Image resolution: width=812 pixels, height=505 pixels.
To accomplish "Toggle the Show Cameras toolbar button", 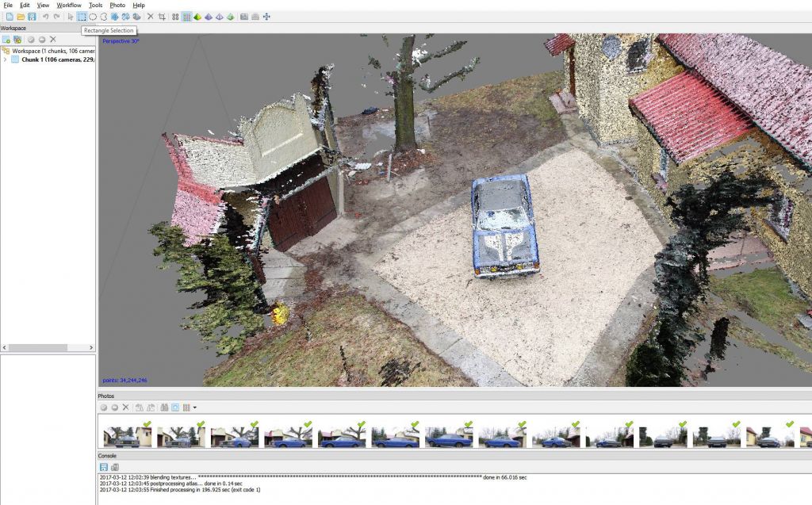I will (x=243, y=17).
